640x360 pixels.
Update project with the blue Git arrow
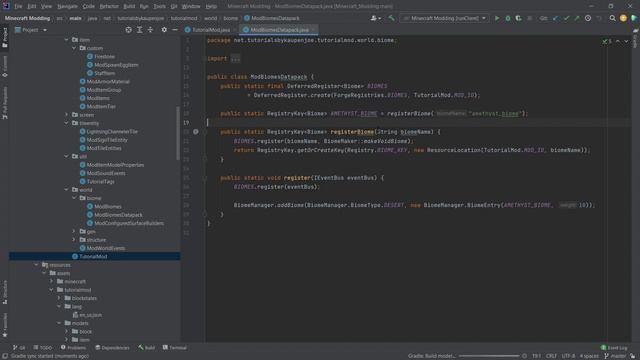(556, 18)
